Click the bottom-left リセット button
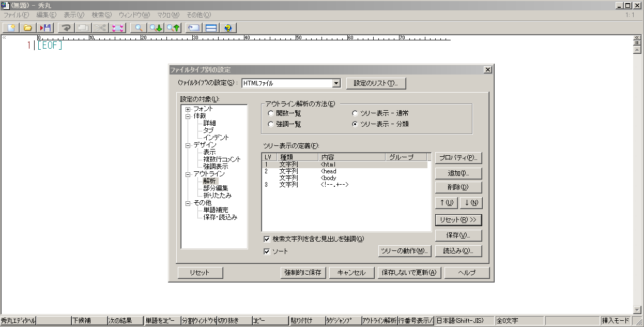This screenshot has height=327, width=644. tap(200, 273)
